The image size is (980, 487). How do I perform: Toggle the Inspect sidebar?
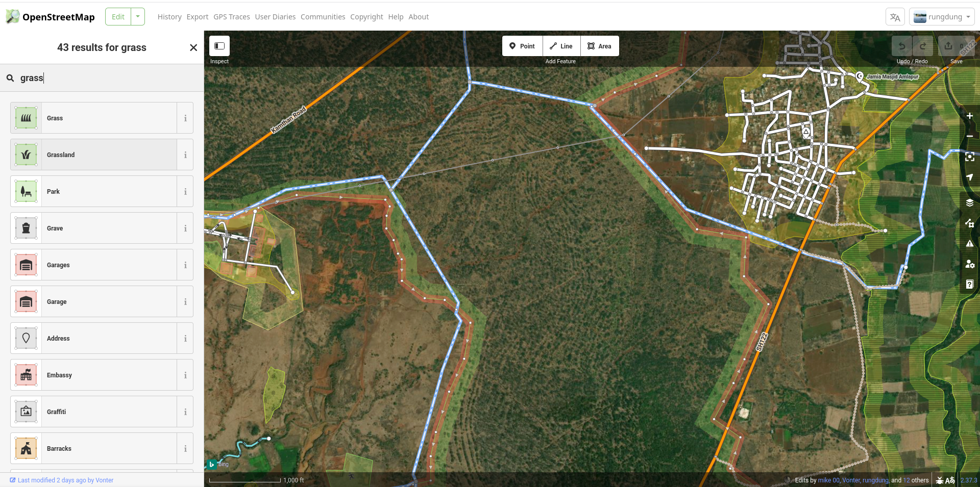click(219, 46)
